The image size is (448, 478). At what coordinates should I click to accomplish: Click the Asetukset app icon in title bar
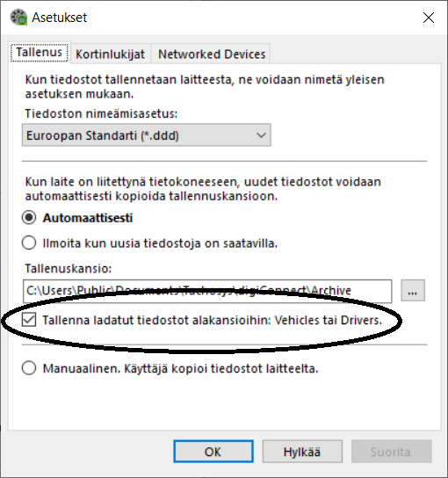pos(19,17)
